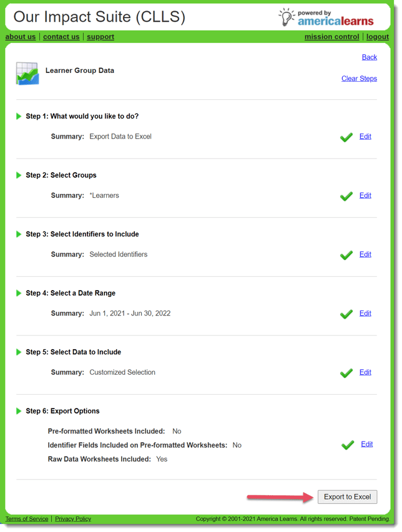This screenshot has height=532, width=402.
Task: Click the green checkmark for Step 2
Action: [x=346, y=196]
